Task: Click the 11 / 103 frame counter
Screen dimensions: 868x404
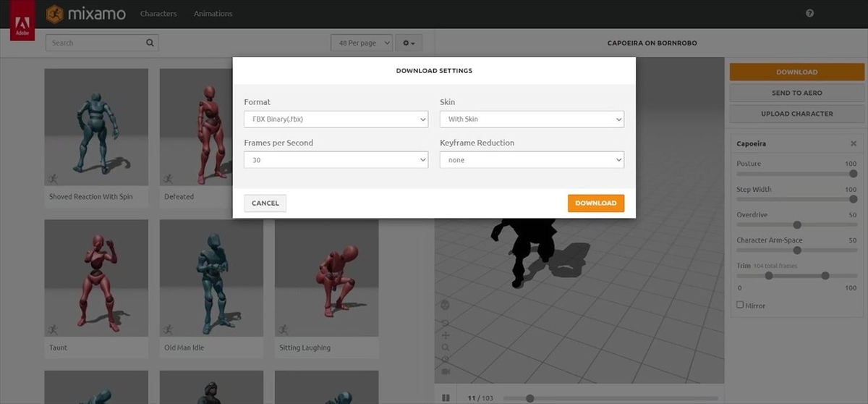Action: pos(480,398)
